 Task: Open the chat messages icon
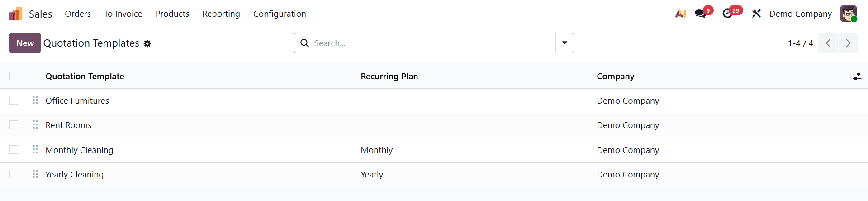click(x=701, y=14)
